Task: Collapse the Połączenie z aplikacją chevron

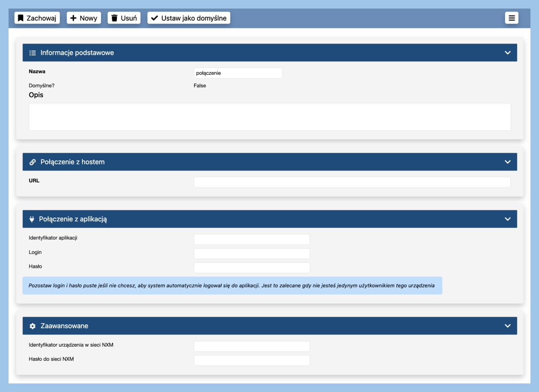Action: coord(507,219)
